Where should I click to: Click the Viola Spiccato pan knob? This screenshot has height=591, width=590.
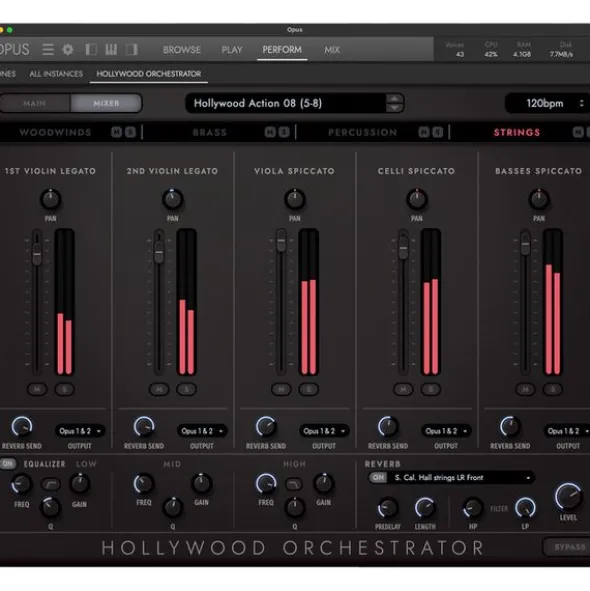click(x=295, y=199)
